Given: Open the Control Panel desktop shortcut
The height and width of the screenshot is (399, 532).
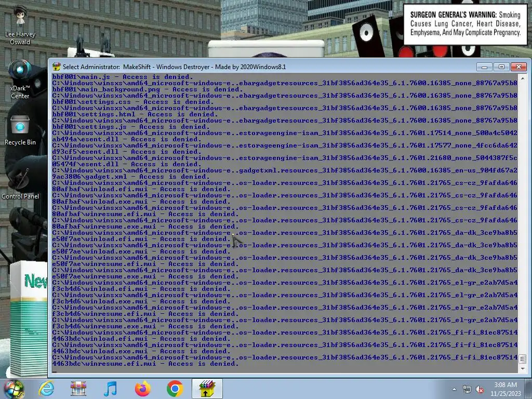Looking at the screenshot, I should [x=20, y=182].
